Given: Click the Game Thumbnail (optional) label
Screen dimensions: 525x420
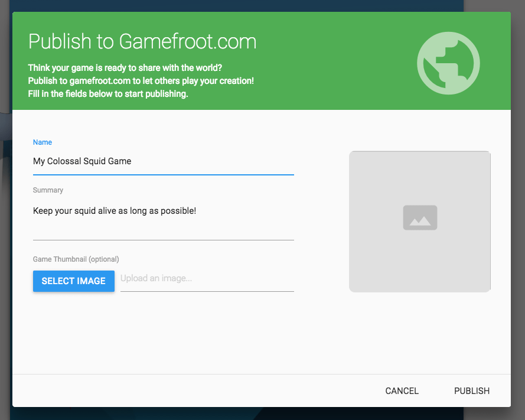Looking at the screenshot, I should point(76,259).
